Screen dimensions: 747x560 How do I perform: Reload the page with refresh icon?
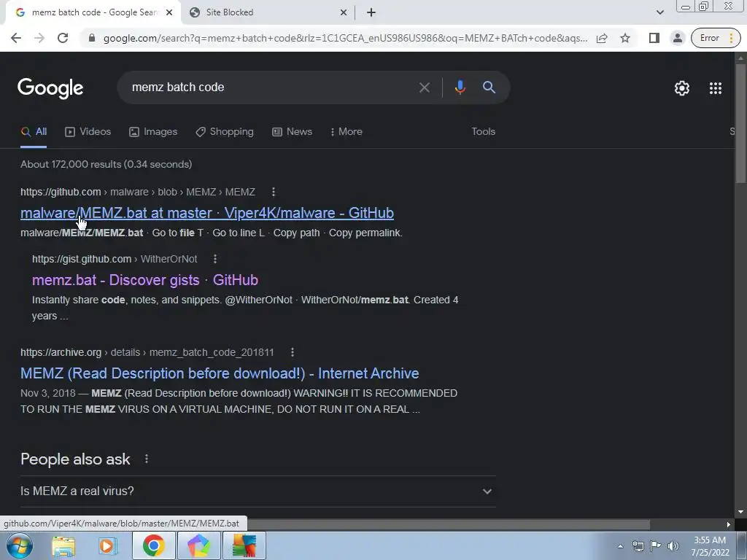63,38
